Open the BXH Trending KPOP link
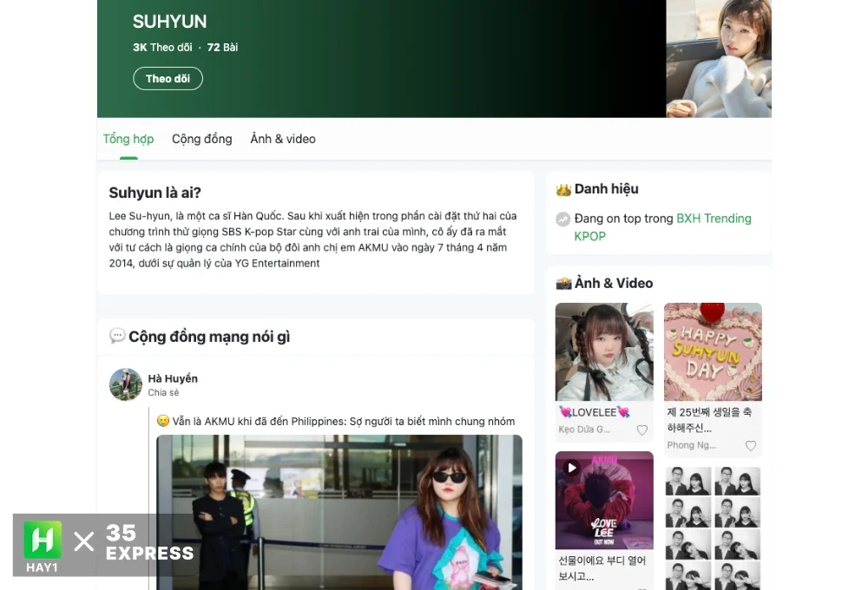The height and width of the screenshot is (590, 868). 662,227
